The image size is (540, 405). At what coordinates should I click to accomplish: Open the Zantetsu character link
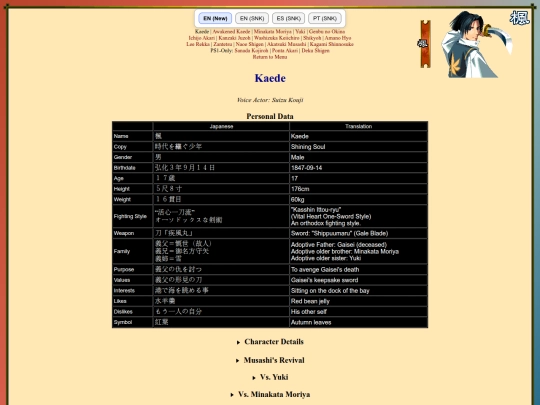[222, 44]
